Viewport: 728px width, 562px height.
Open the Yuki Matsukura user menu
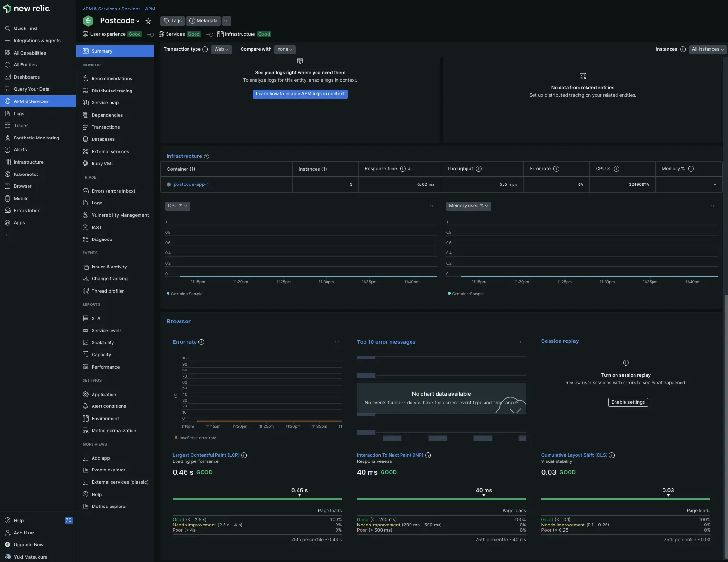30,557
